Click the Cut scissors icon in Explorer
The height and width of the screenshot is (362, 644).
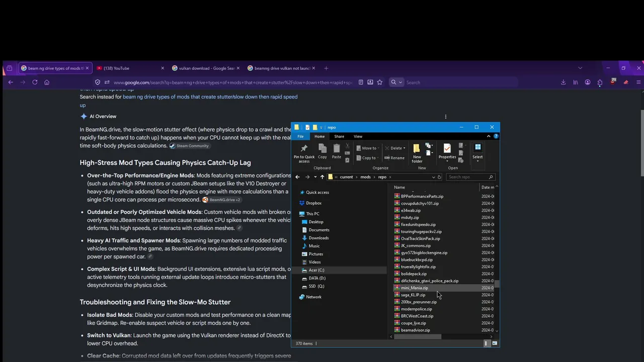tap(347, 146)
